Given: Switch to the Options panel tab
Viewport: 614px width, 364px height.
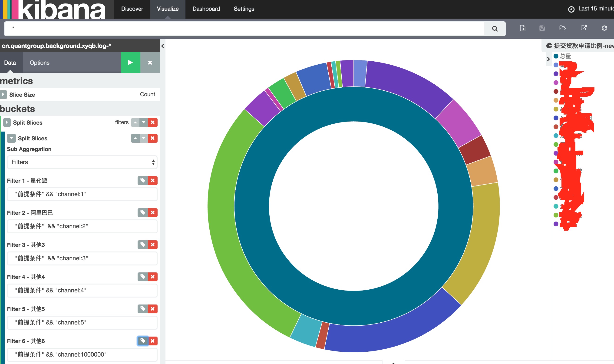Looking at the screenshot, I should tap(40, 63).
